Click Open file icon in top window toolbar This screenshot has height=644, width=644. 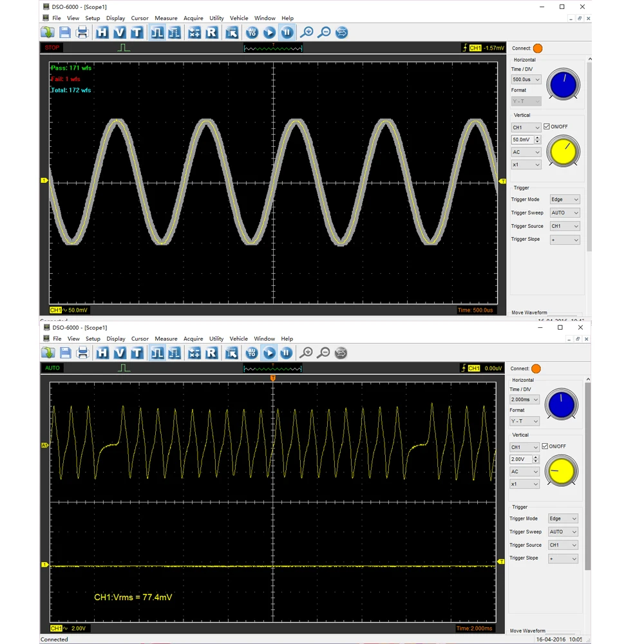click(48, 32)
